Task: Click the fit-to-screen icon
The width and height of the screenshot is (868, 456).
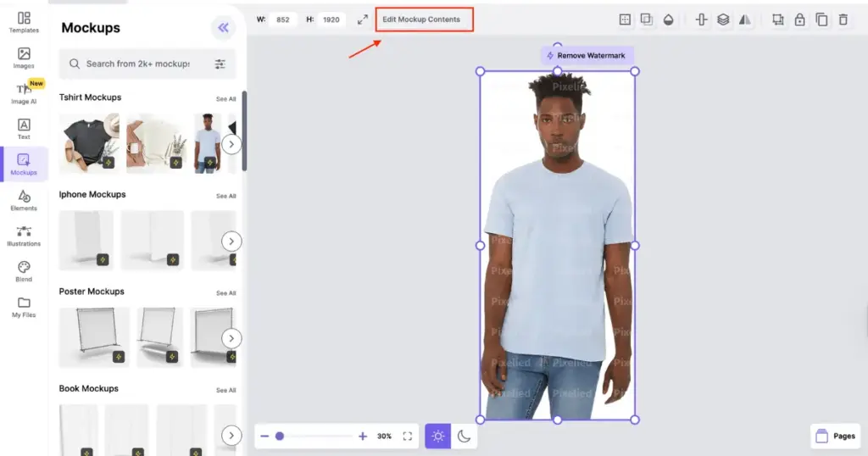Action: [408, 436]
